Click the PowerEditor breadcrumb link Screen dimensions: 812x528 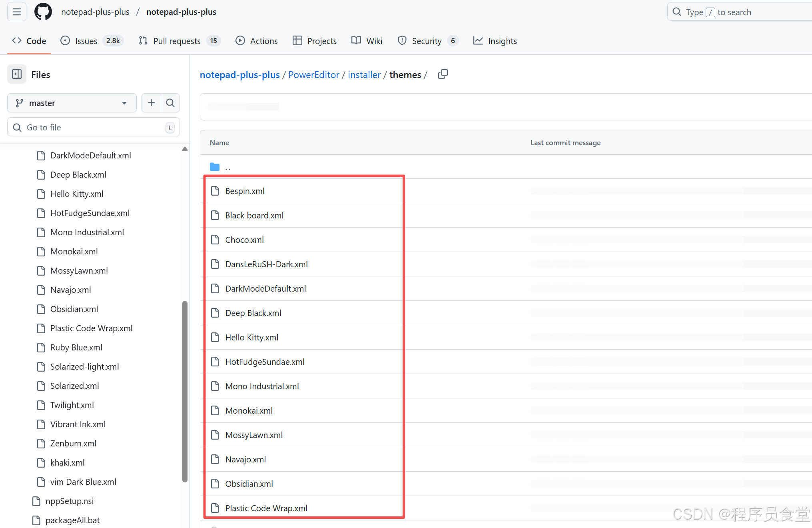click(x=313, y=75)
